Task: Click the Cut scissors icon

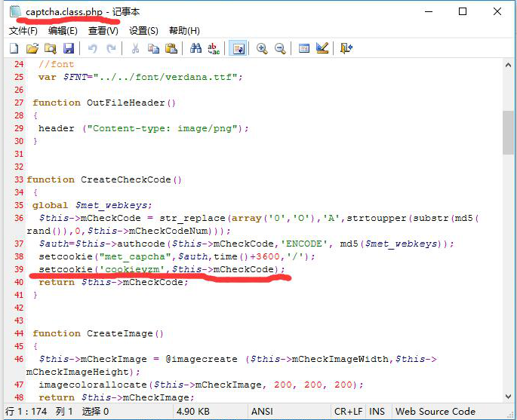Action: [x=135, y=48]
